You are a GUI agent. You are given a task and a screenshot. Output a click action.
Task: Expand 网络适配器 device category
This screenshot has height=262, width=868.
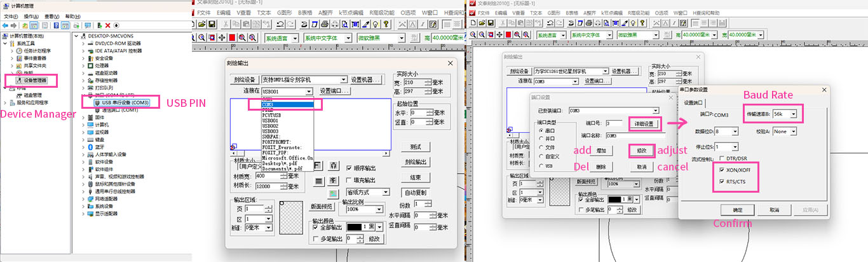[83, 198]
